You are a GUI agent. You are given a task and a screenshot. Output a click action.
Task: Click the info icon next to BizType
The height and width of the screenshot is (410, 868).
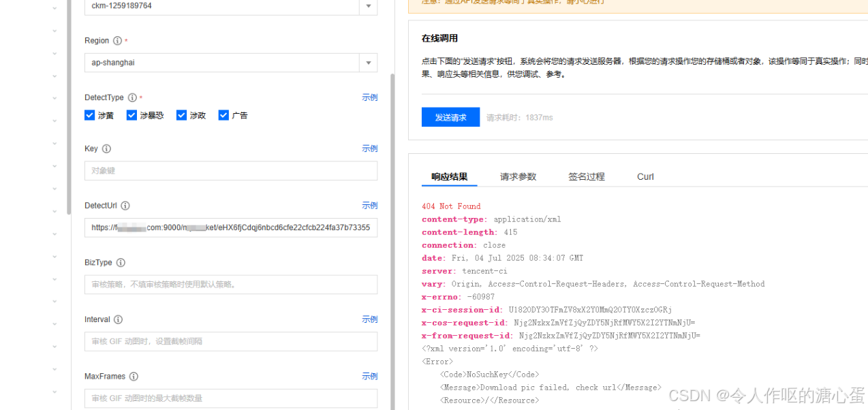click(121, 262)
